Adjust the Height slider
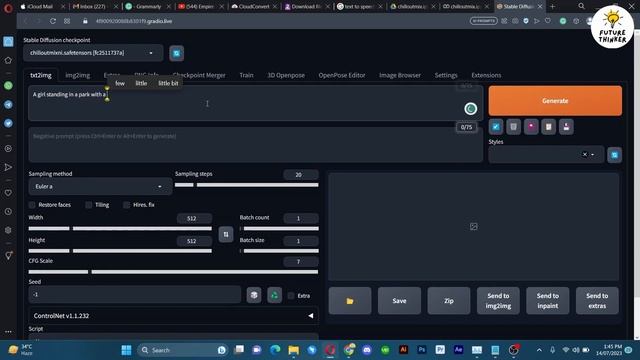 [x=120, y=251]
